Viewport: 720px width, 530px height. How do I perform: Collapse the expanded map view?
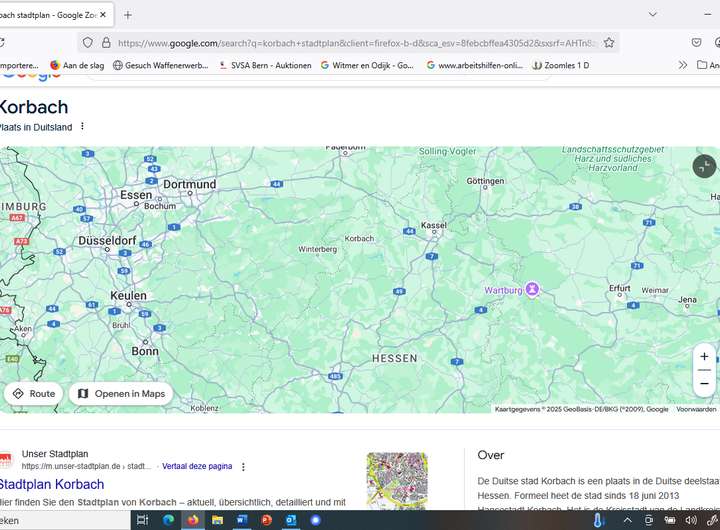tap(704, 166)
